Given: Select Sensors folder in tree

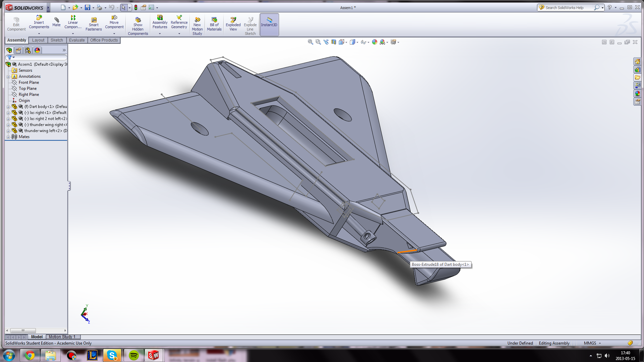Looking at the screenshot, I should tap(25, 70).
